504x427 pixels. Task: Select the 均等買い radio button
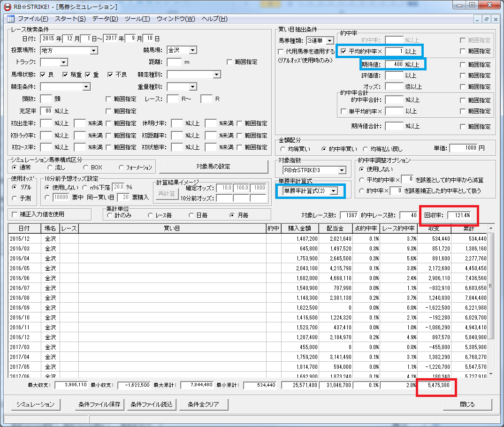283,149
